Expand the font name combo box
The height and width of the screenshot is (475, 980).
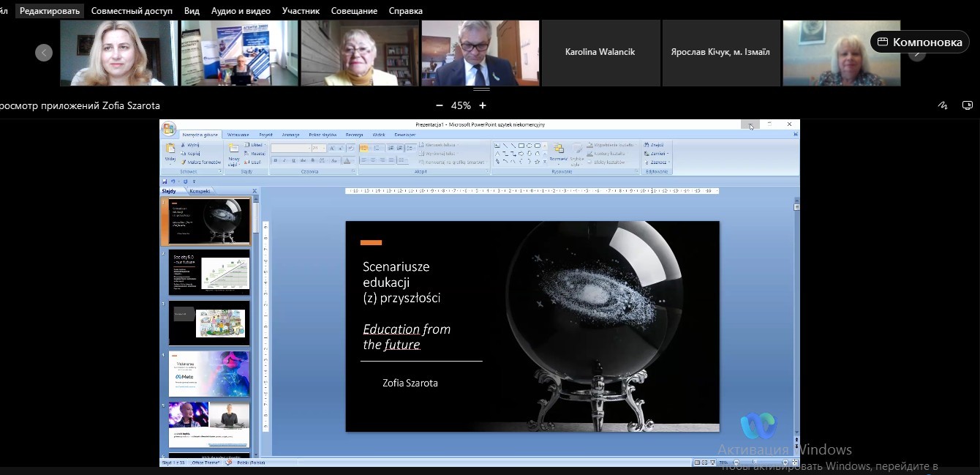[308, 148]
